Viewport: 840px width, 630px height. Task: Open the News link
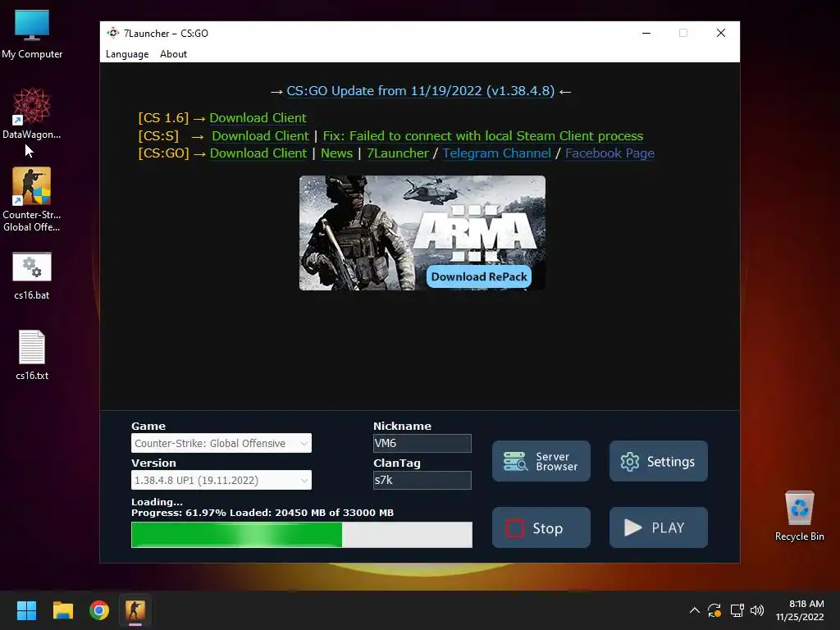tap(336, 153)
